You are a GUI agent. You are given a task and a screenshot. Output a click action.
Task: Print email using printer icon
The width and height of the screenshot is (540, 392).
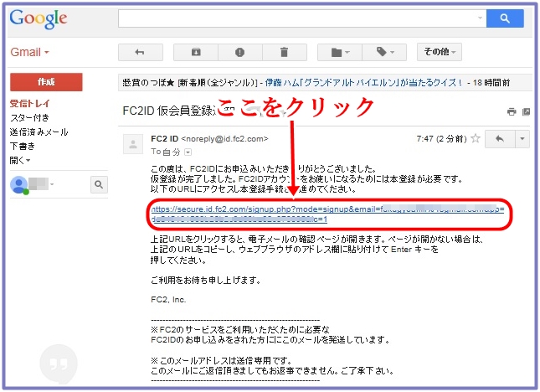pyautogui.click(x=512, y=111)
